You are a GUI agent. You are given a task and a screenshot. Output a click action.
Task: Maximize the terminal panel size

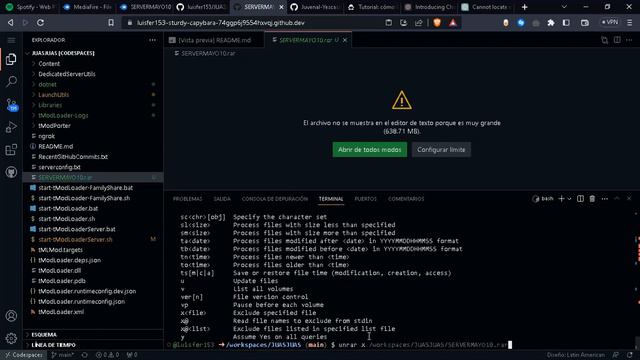[617, 198]
